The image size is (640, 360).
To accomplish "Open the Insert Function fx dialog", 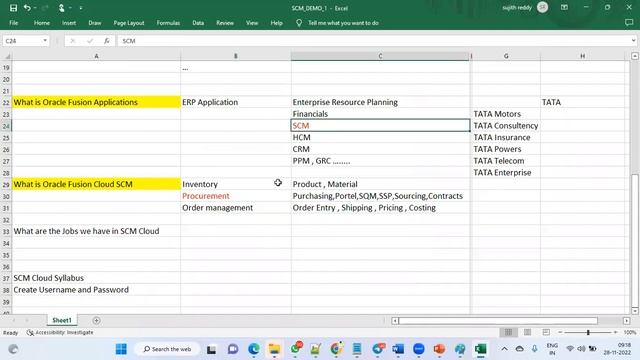I will (107, 41).
